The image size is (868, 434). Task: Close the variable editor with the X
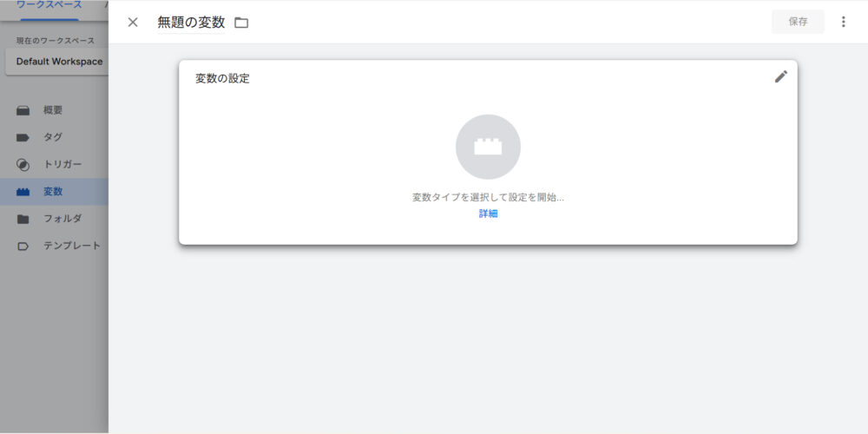pos(133,22)
